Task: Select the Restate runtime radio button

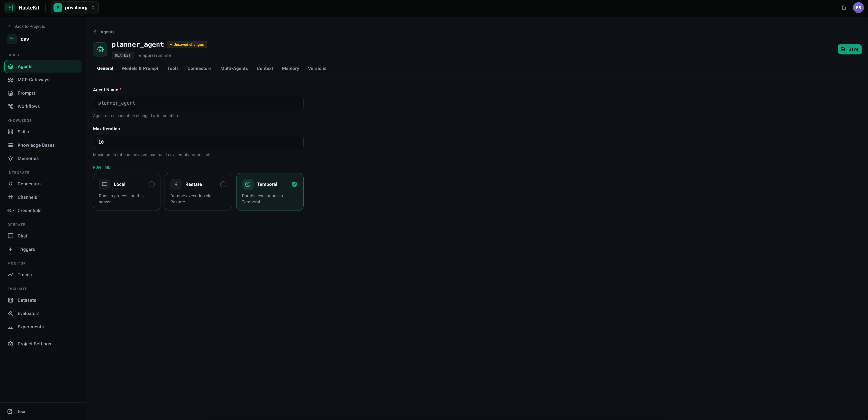Action: [x=223, y=184]
